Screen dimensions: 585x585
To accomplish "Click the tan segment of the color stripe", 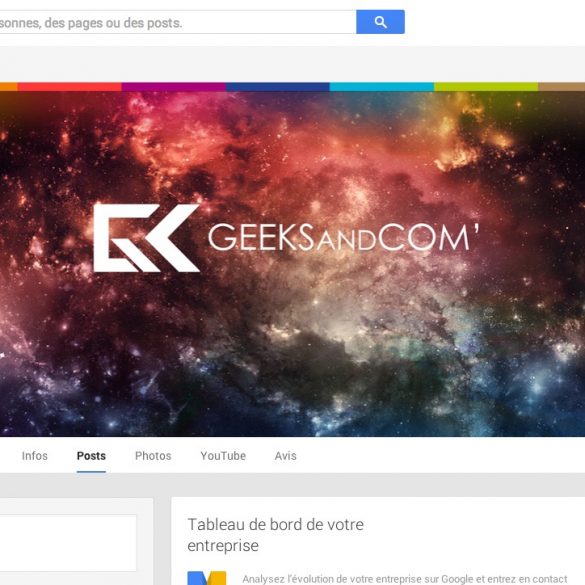I will pyautogui.click(x=561, y=87).
